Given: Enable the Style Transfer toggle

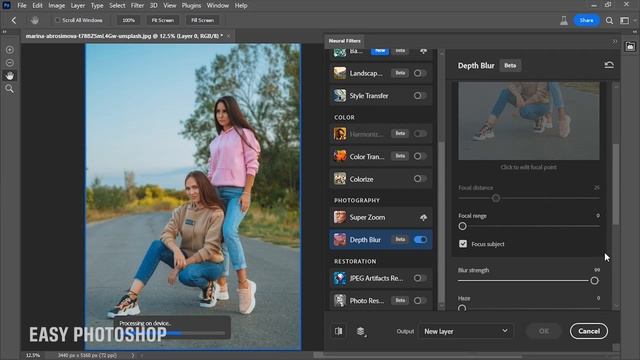Looking at the screenshot, I should 419,96.
